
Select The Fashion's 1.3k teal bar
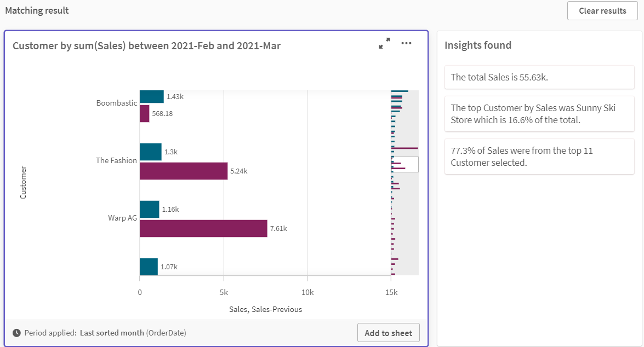click(150, 152)
